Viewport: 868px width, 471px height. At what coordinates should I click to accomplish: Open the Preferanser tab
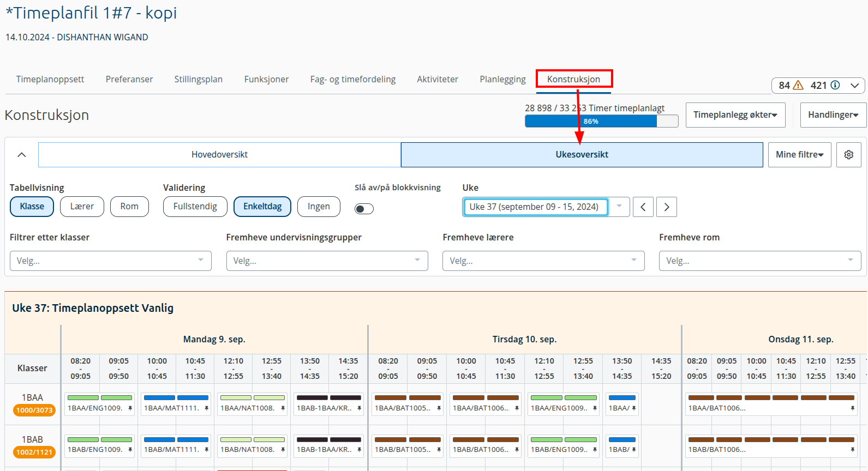click(x=129, y=80)
